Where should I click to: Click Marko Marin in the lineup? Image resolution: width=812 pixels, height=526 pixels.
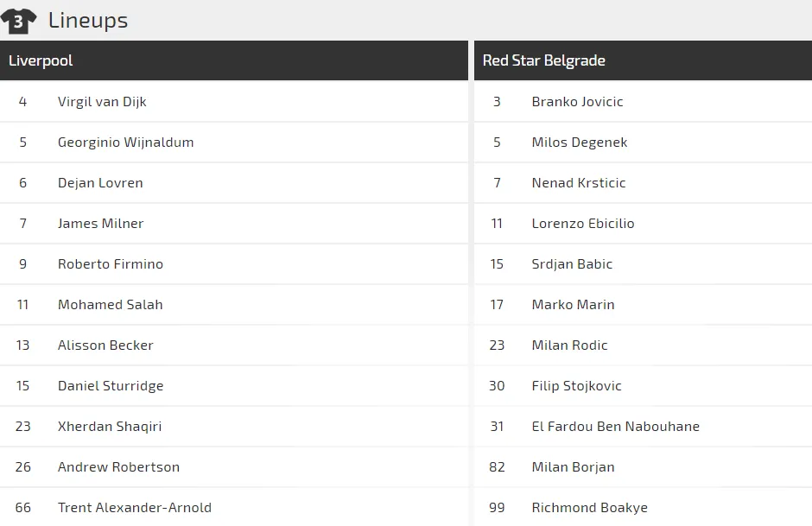pos(573,305)
